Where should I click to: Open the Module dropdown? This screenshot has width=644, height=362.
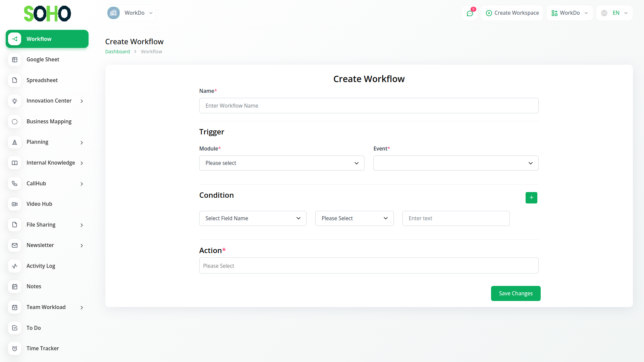(x=282, y=163)
